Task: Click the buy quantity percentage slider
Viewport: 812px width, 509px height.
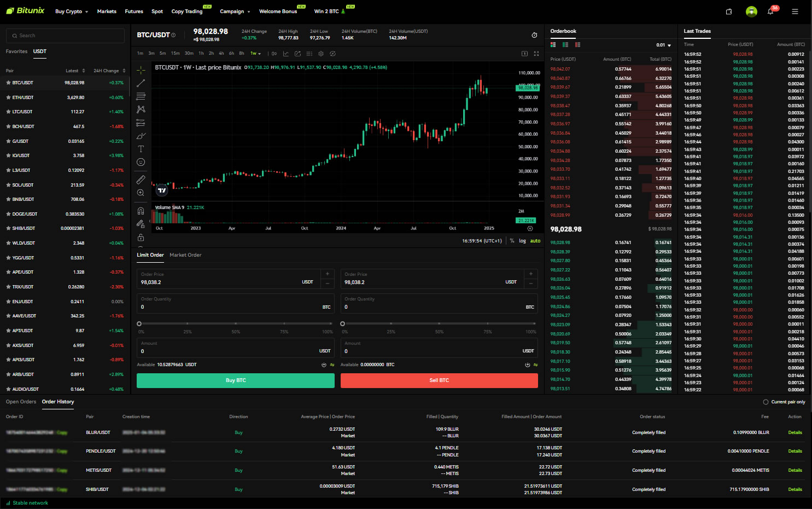Action: (x=236, y=323)
